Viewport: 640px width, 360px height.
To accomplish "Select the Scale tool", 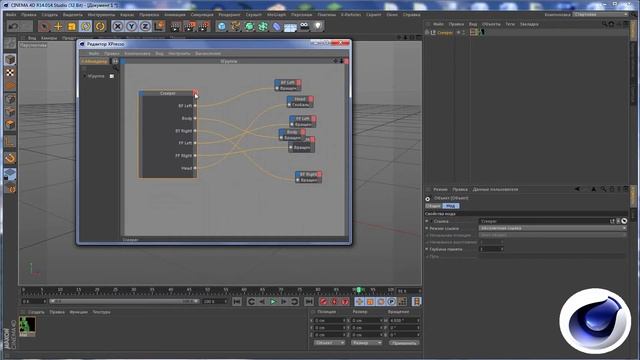I will click(72, 27).
